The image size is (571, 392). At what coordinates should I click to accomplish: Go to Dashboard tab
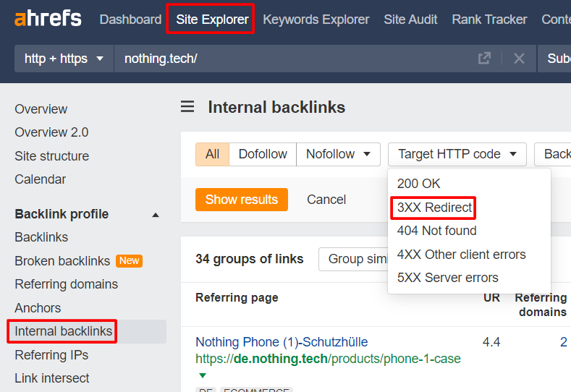point(130,20)
